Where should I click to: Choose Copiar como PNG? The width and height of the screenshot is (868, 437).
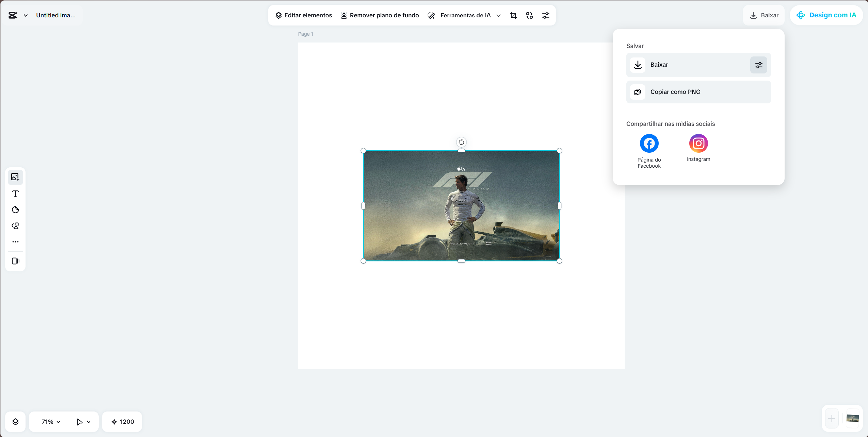coord(698,92)
